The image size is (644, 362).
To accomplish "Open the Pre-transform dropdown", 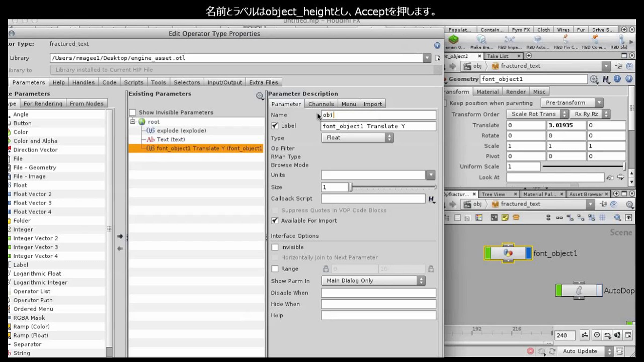I will coord(572,103).
